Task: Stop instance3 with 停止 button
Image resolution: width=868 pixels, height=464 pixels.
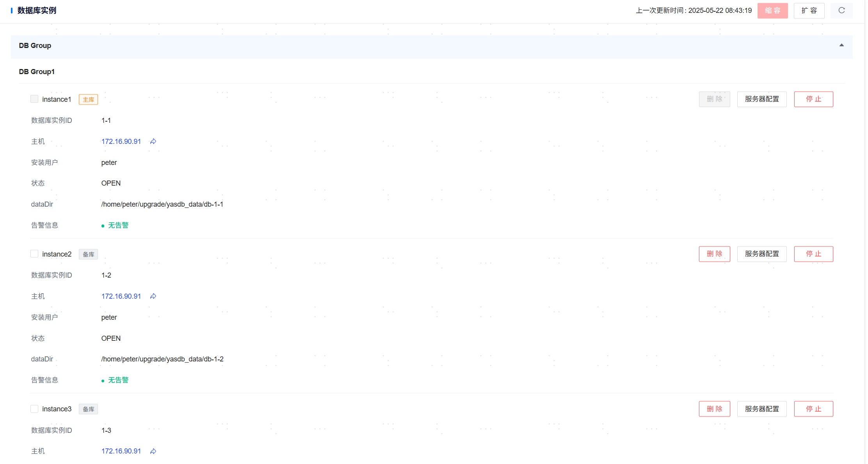Action: pos(813,409)
